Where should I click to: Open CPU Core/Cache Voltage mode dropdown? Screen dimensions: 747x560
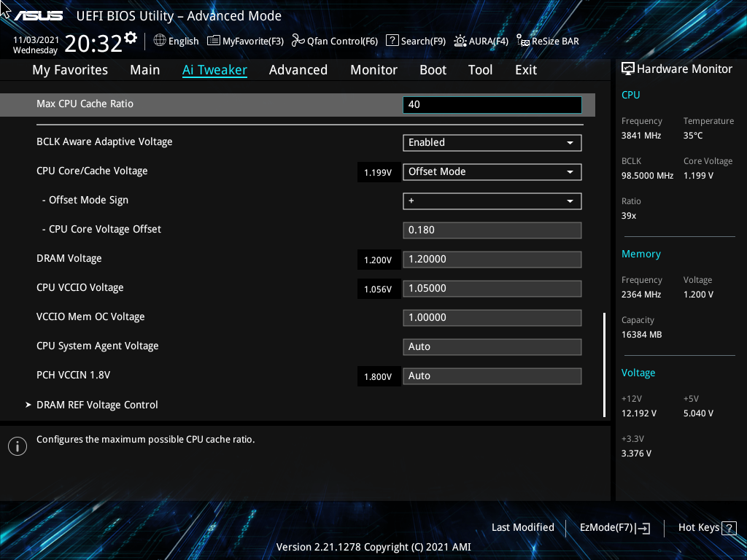click(x=492, y=172)
